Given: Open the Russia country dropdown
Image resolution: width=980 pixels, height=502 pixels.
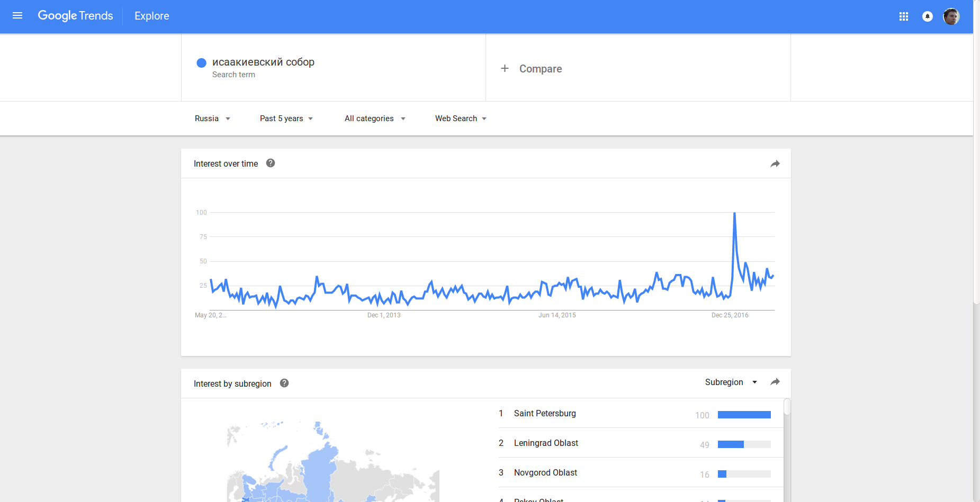Looking at the screenshot, I should [x=212, y=118].
